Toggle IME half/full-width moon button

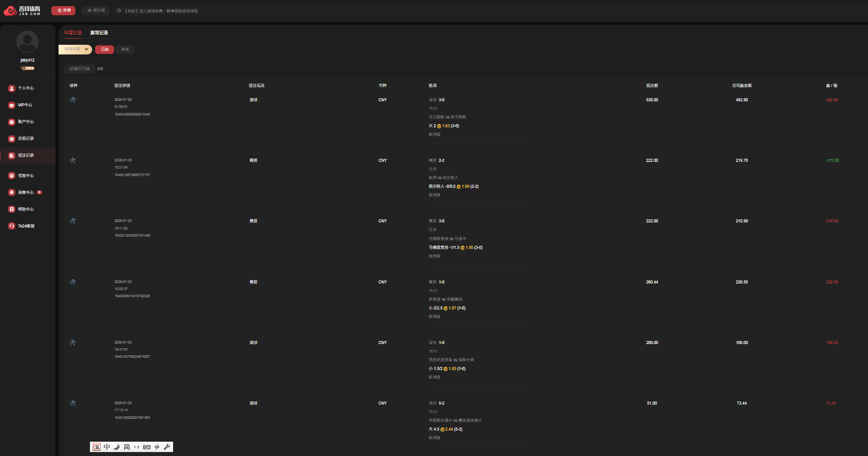(117, 447)
